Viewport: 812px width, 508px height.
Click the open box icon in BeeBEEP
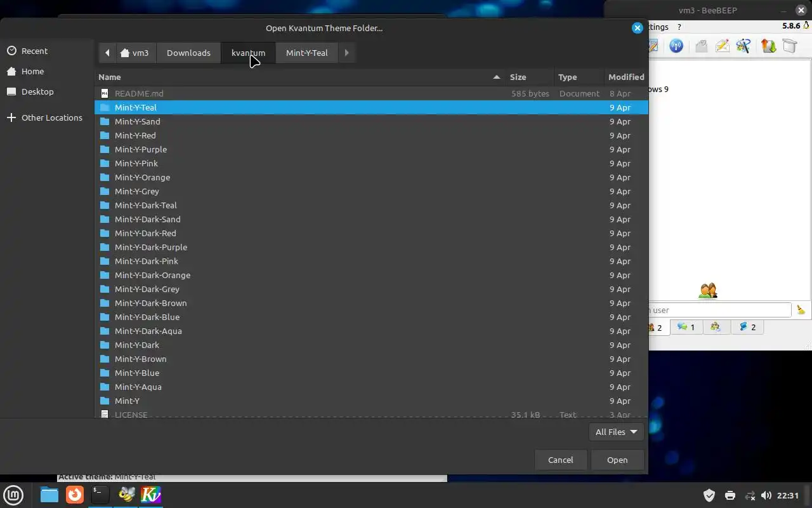coord(789,46)
